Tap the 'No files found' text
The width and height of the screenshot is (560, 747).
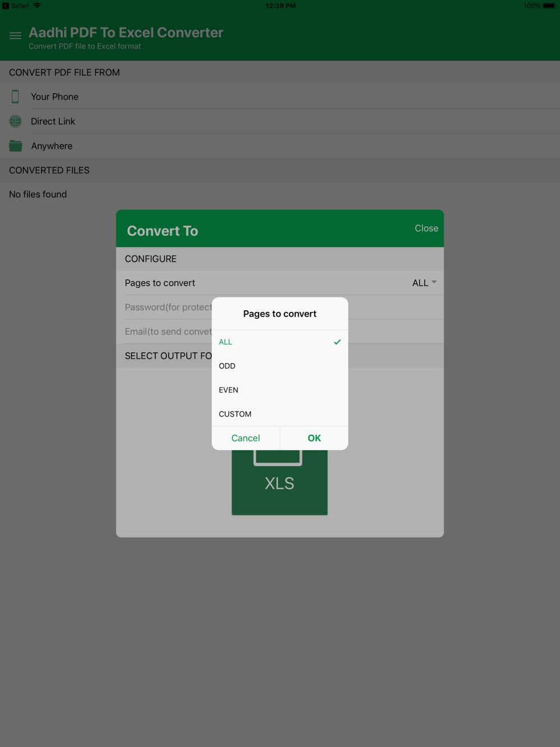38,194
